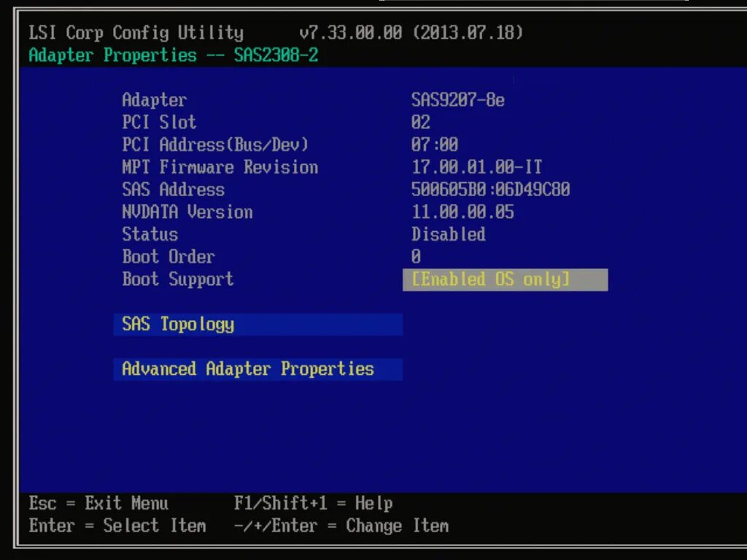The image size is (747, 560).
Task: Click the Enter = Select Item hint
Action: tap(117, 526)
